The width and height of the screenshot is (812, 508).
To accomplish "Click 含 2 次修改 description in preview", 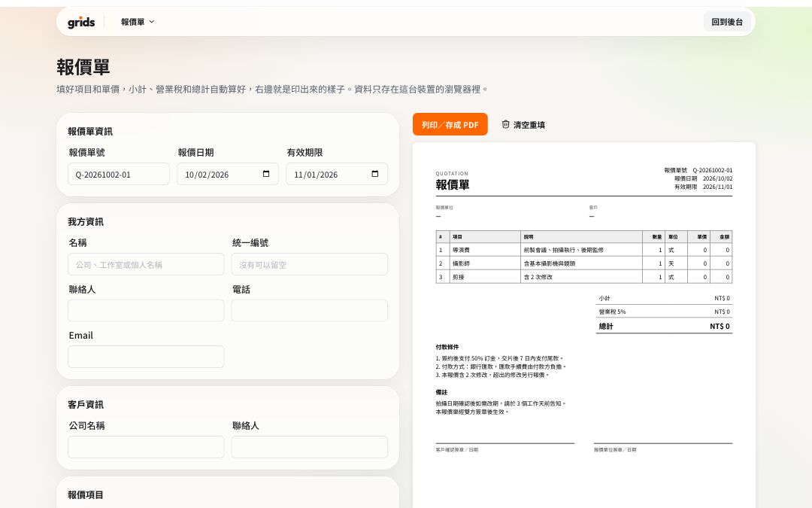I will coord(538,277).
